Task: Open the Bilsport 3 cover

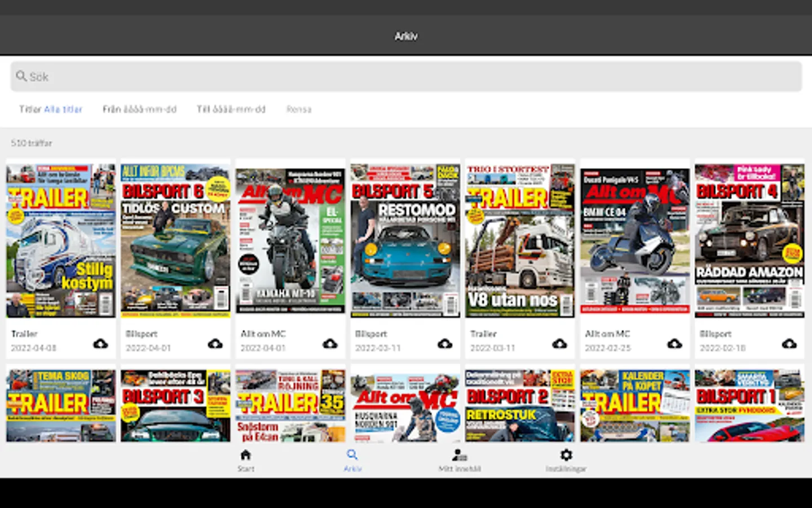Action: [175, 405]
